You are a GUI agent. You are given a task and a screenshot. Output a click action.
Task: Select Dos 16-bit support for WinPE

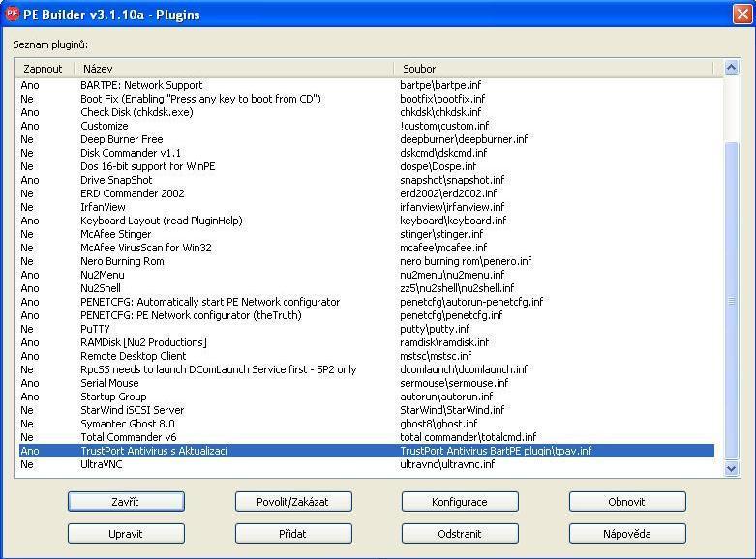tap(367, 166)
